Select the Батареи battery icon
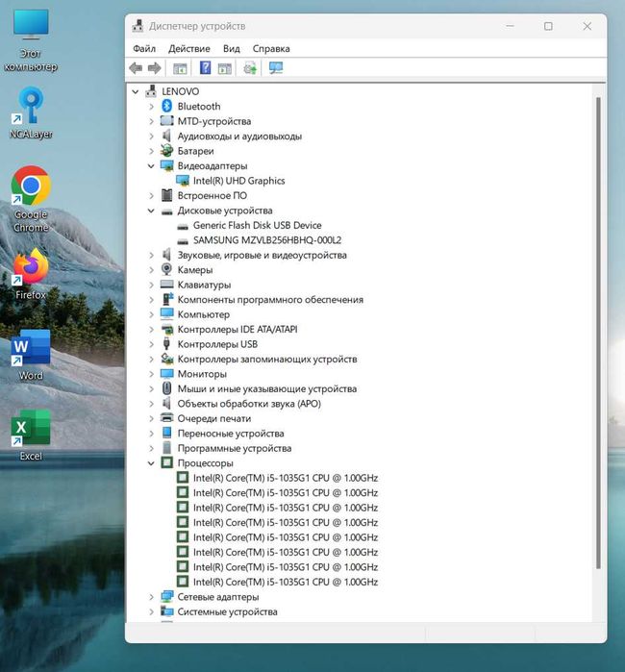The image size is (625, 672). (166, 150)
